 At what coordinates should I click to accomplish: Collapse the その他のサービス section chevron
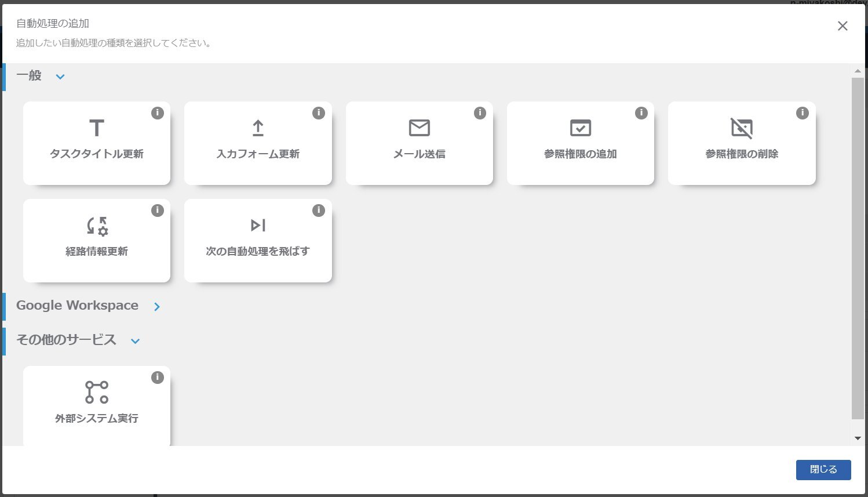(135, 341)
